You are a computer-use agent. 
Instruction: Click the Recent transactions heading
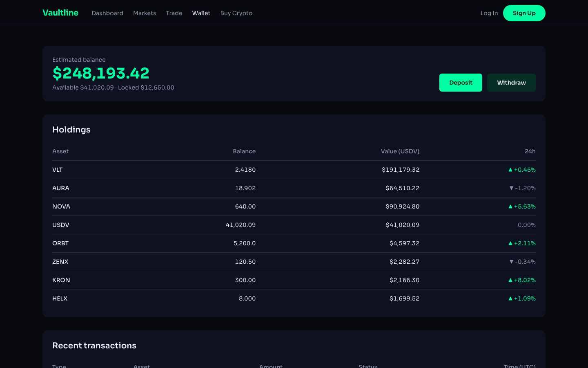tap(94, 346)
